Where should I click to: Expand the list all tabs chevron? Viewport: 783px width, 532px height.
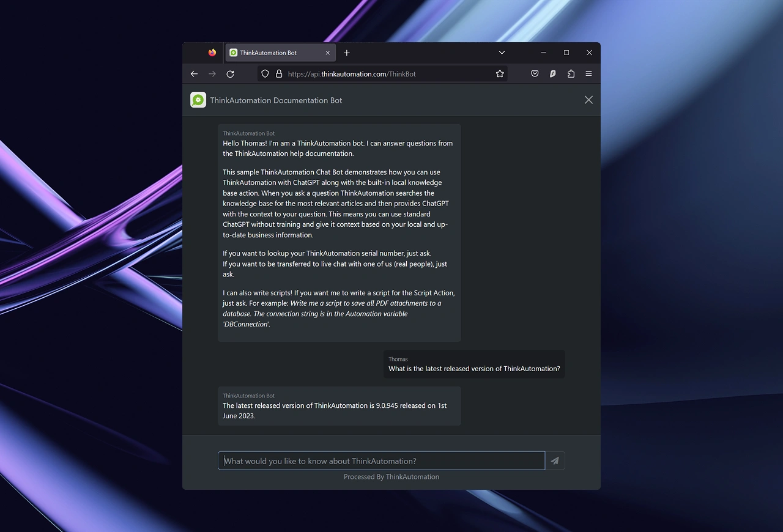click(x=502, y=53)
